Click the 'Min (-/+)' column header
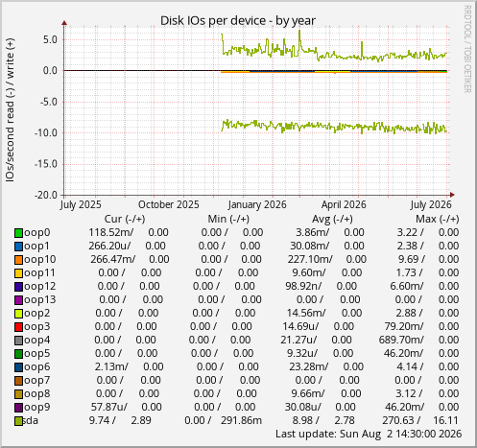 click(228, 219)
